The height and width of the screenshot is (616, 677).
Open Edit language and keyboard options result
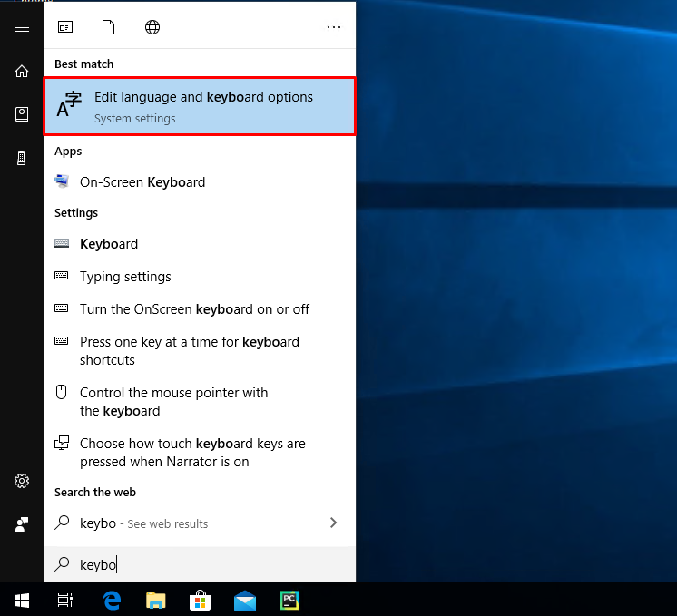[200, 106]
